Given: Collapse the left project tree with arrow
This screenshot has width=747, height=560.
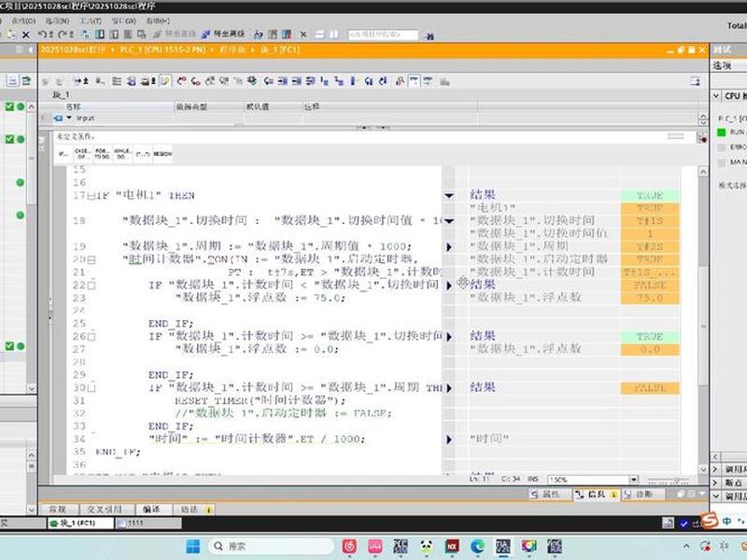Looking at the screenshot, I should point(31,49).
